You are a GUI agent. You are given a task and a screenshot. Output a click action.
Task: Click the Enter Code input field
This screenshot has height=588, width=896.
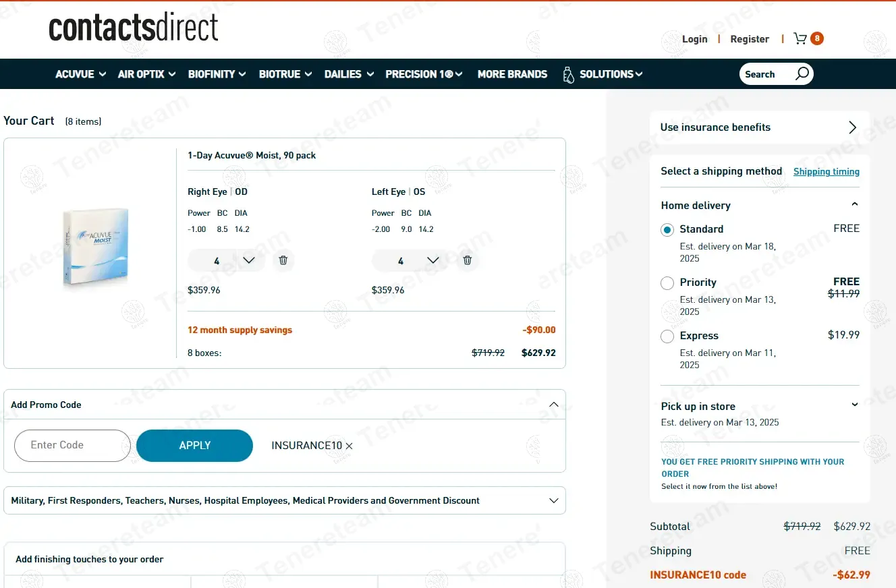tap(72, 446)
